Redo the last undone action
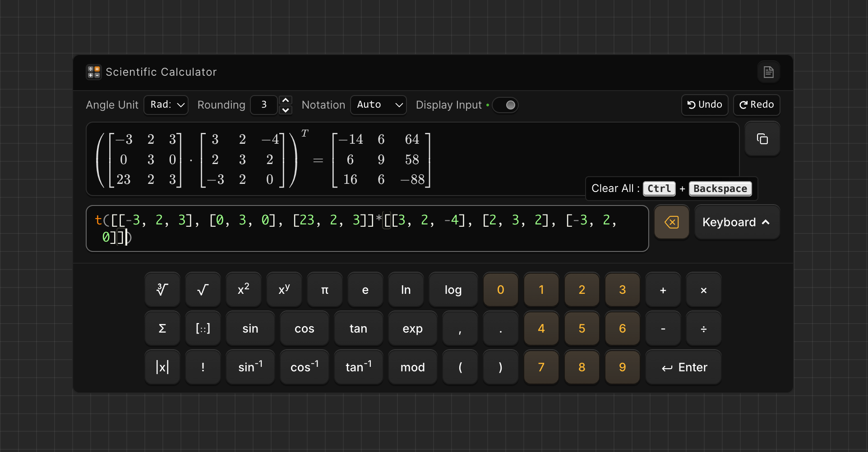The image size is (868, 452). click(756, 105)
